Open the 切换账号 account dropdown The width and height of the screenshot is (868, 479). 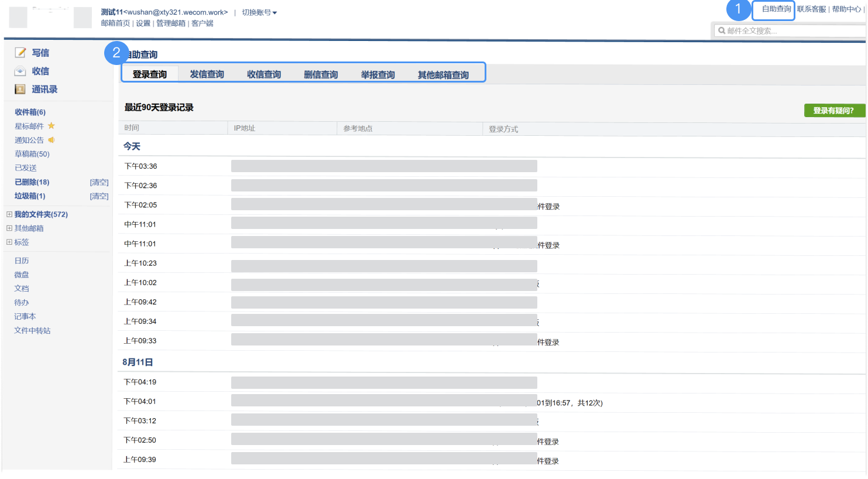click(259, 12)
